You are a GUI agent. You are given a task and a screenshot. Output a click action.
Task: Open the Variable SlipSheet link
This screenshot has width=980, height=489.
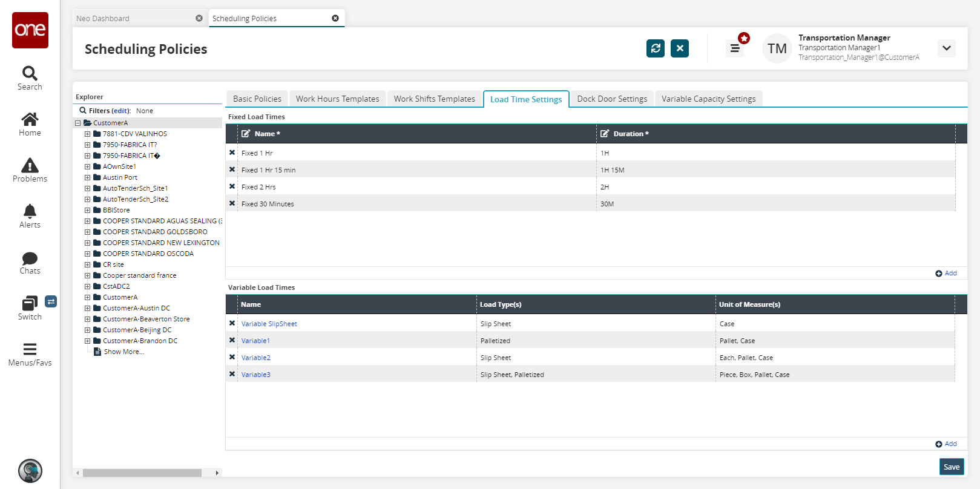269,324
